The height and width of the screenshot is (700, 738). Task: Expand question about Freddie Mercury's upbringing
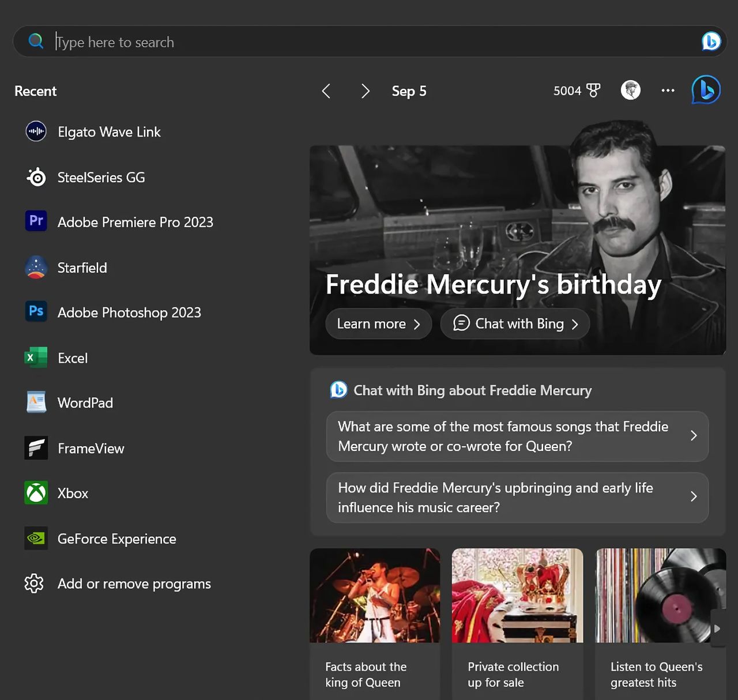click(x=517, y=498)
